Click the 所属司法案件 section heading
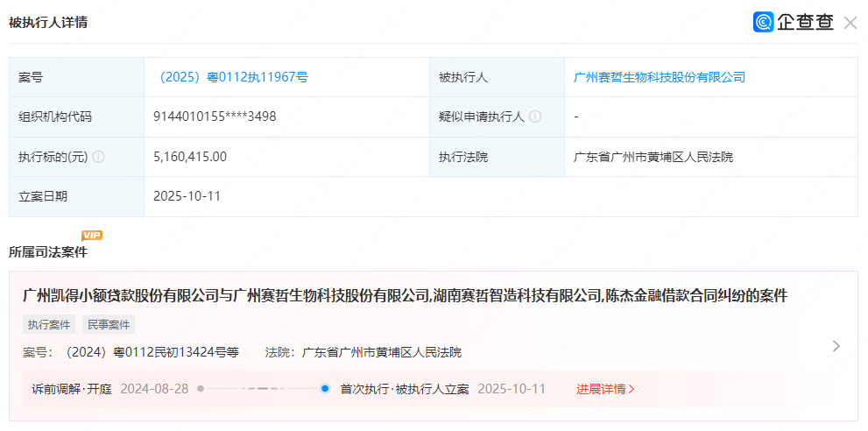 tap(48, 252)
